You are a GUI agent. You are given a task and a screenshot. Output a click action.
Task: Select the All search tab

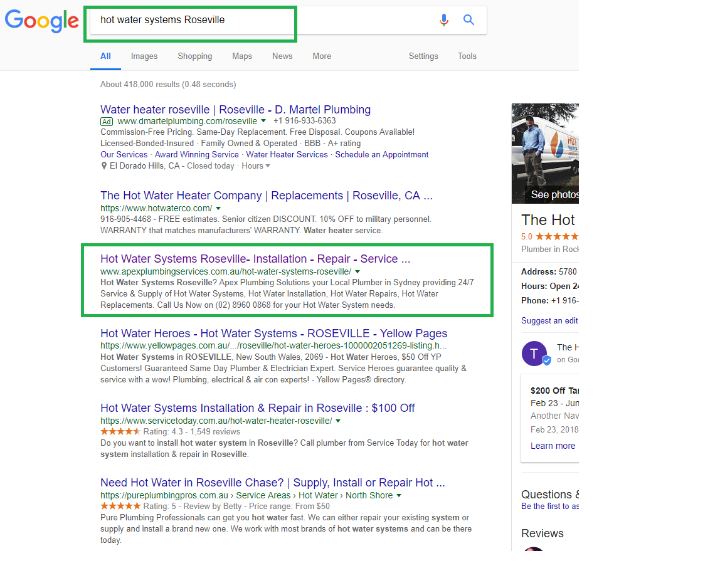(x=105, y=56)
